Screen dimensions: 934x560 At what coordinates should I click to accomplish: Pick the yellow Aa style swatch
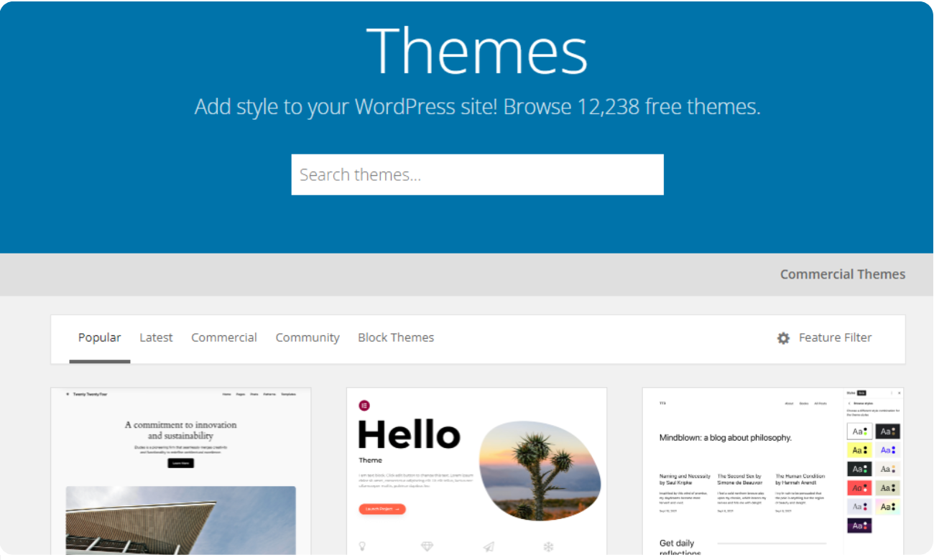click(x=859, y=450)
